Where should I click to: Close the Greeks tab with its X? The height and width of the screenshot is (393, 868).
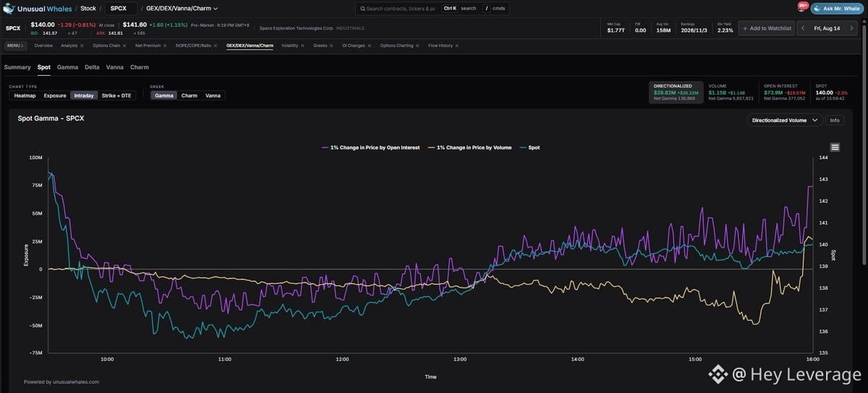click(333, 46)
